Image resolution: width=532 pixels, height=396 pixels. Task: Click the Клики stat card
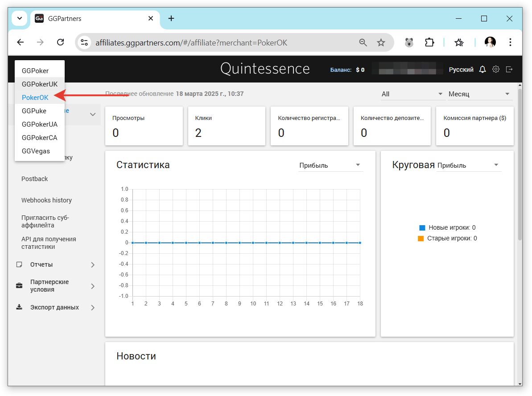coord(227,126)
